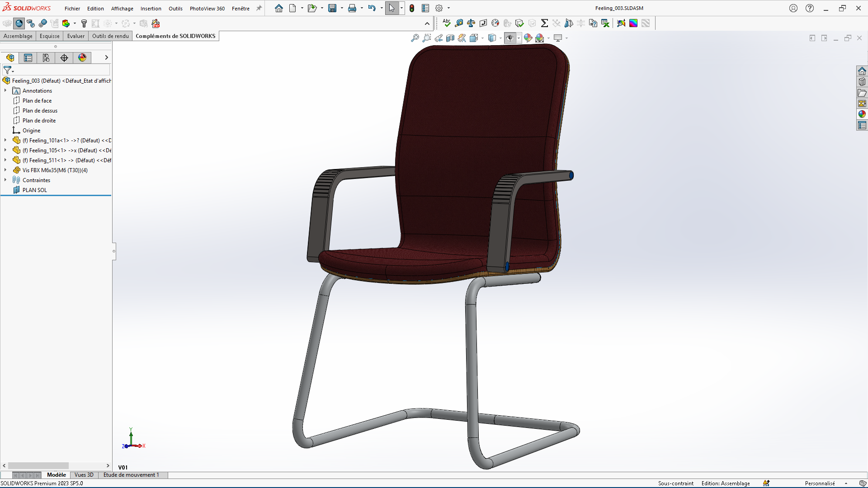Select the PLAN SOL tree item
Viewport: 868px width, 488px height.
pyautogui.click(x=35, y=190)
